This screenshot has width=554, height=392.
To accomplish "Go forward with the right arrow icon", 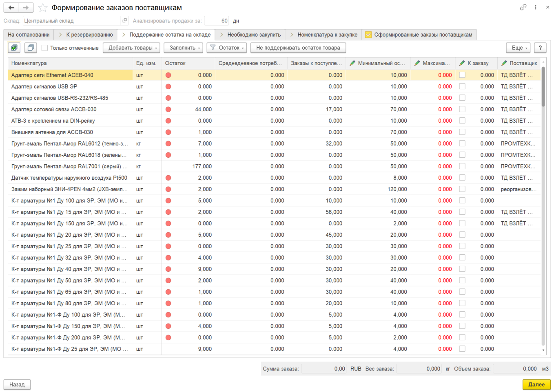I will click(x=26, y=7).
